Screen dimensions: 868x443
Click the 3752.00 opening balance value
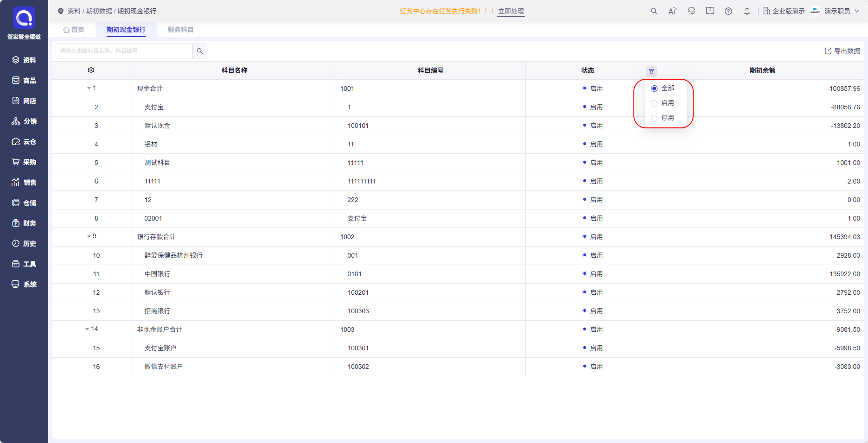848,311
